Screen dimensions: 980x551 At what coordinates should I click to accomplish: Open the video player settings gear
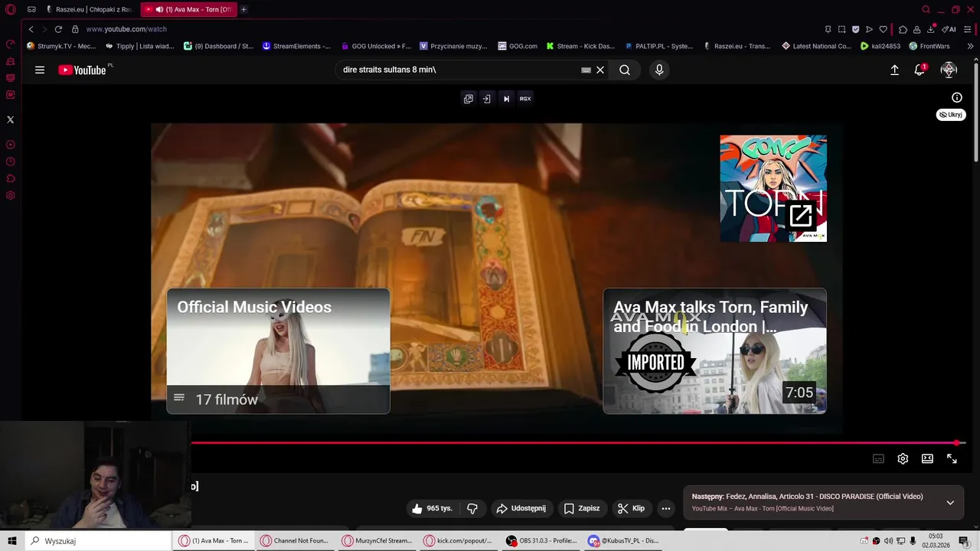pos(903,458)
